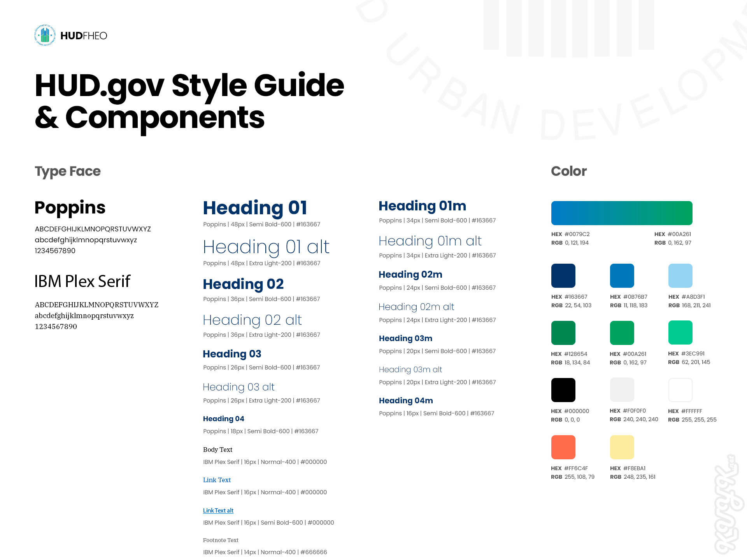
Task: Click the 'Heading 04' sample
Action: (223, 419)
